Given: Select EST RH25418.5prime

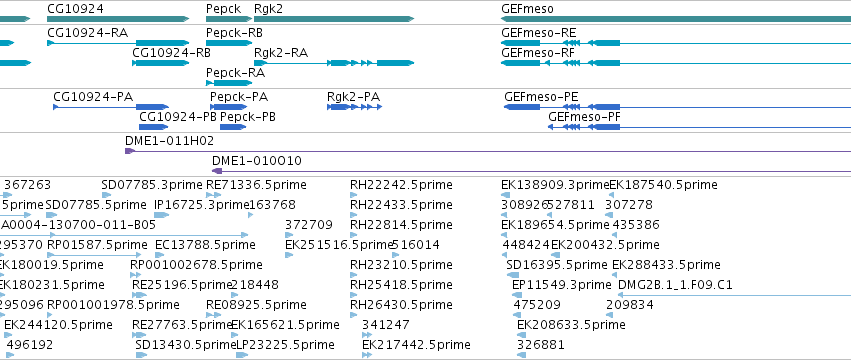Looking at the screenshot, I should pos(401,285).
